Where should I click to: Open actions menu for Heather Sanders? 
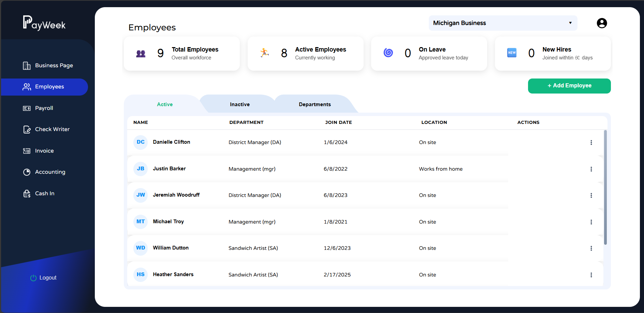pyautogui.click(x=591, y=275)
